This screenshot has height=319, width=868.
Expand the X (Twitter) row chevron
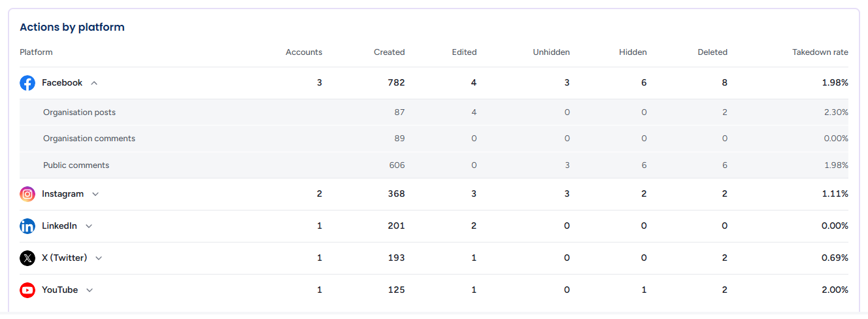[99, 258]
